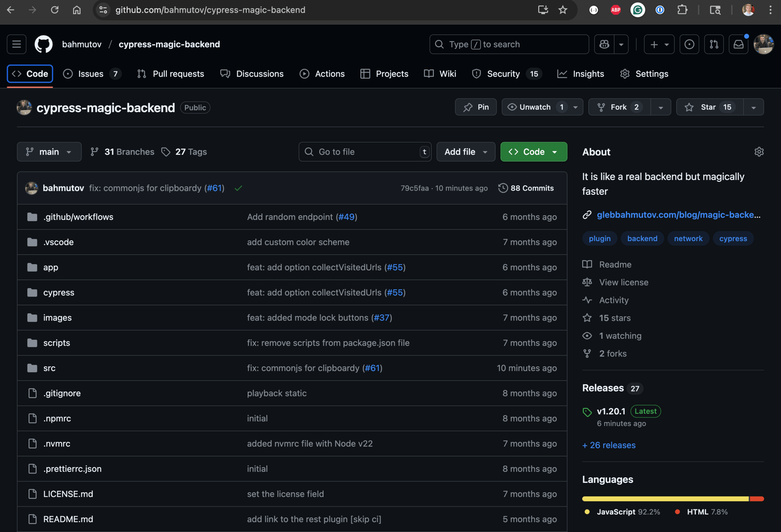781x532 pixels.
Task: Expand the Add file dropdown
Action: 466,152
